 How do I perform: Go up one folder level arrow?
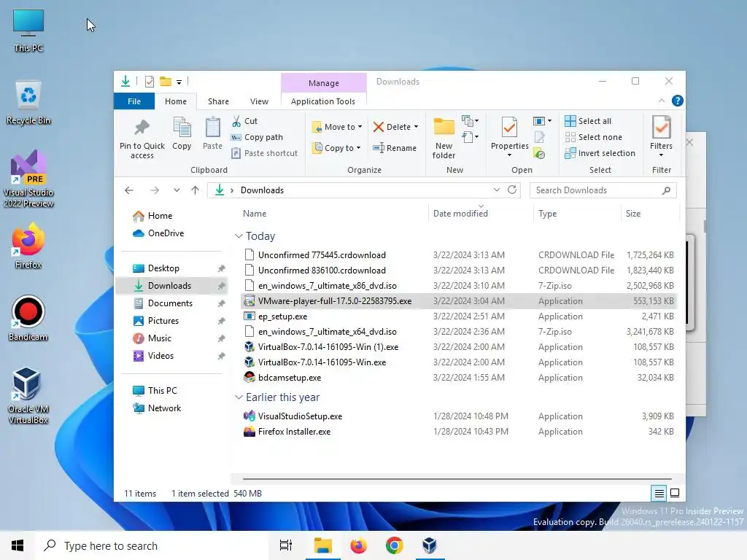click(x=196, y=190)
